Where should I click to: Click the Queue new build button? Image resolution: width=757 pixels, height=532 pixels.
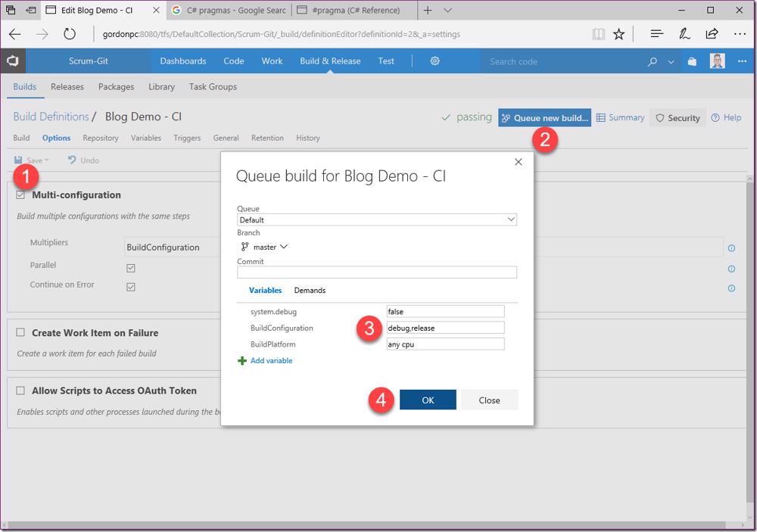tap(544, 118)
